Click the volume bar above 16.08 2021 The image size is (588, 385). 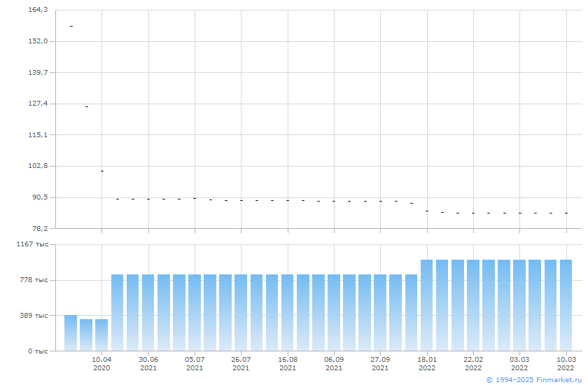point(287,312)
